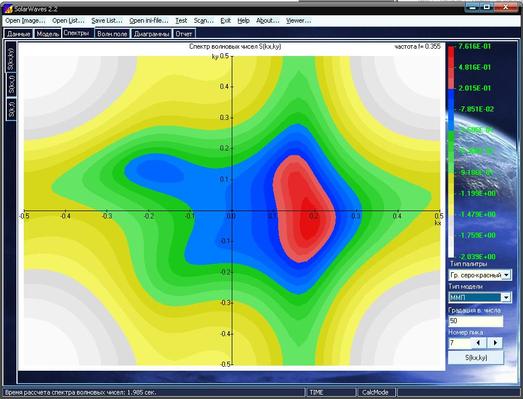This screenshot has height=399, width=523.
Task: Switch to the S(ky,f) vertical side tab
Action: (x=11, y=108)
